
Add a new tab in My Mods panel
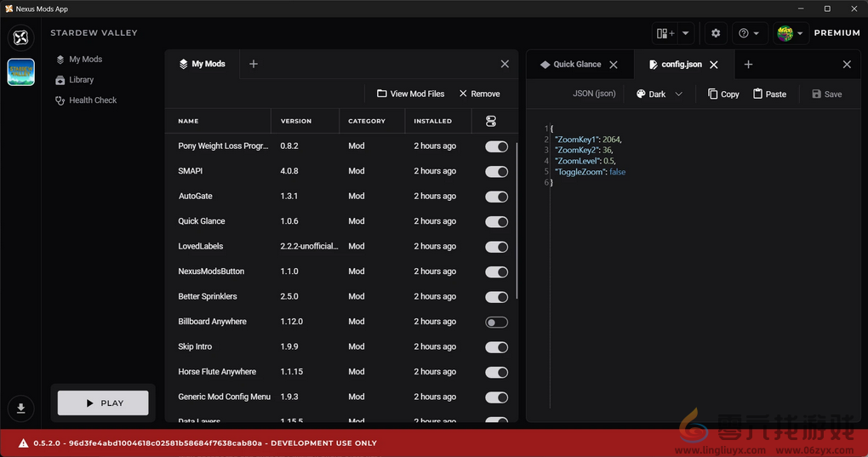tap(254, 64)
